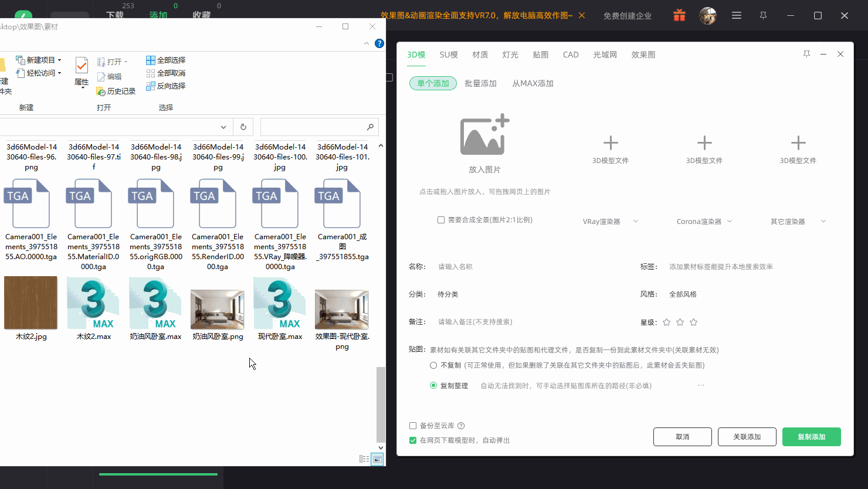Select the 复制整理 radio option
868x489 pixels.
[x=433, y=385]
